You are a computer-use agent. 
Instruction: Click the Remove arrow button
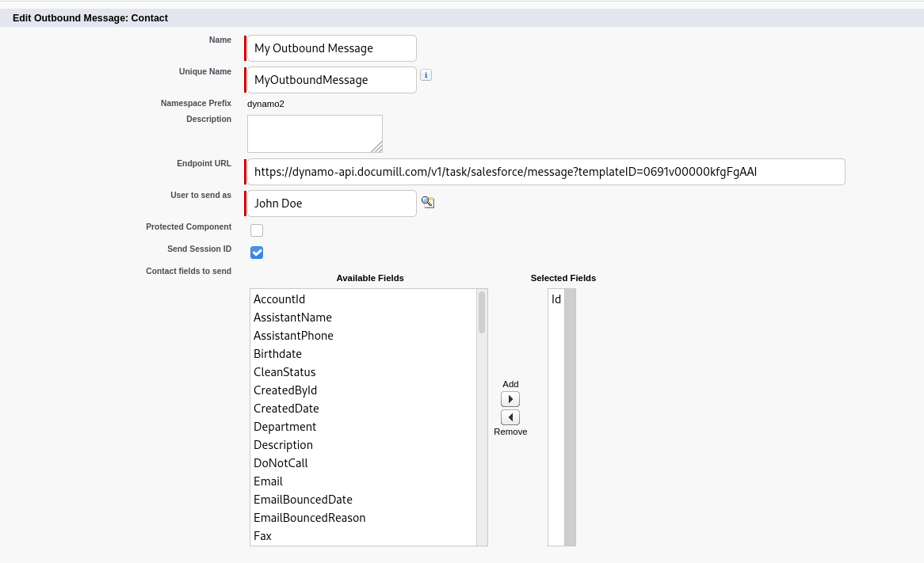510,417
